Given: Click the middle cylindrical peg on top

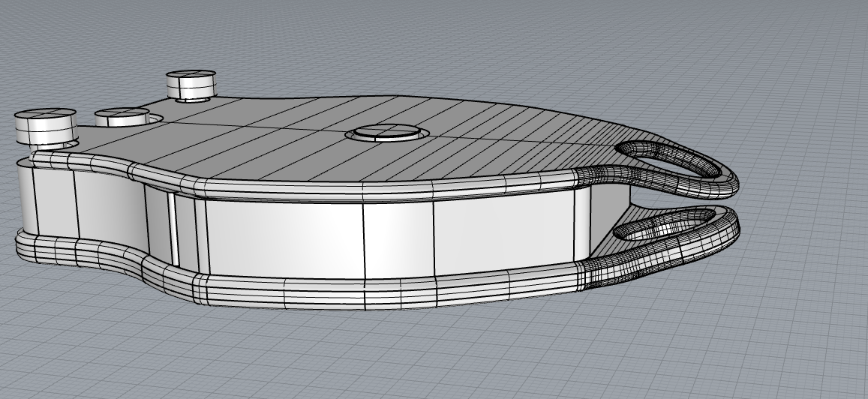Looking at the screenshot, I should [122, 118].
